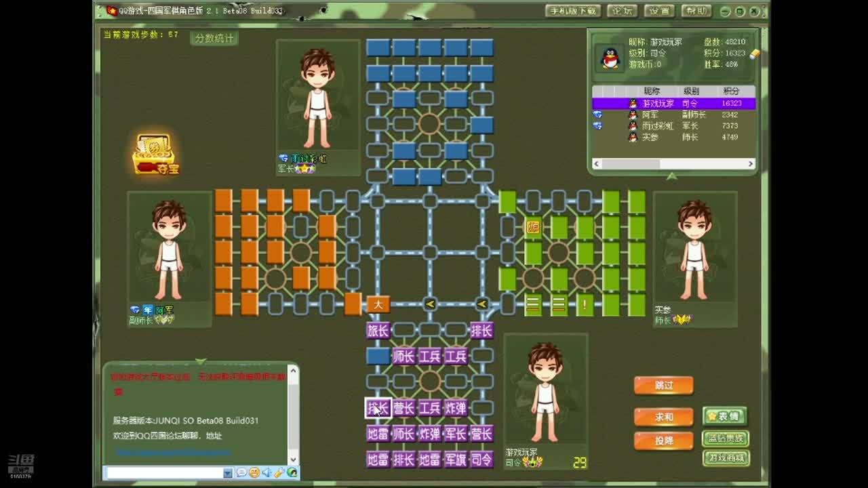Open the 设置 settings menu button
This screenshot has width=868, height=488.
[658, 11]
